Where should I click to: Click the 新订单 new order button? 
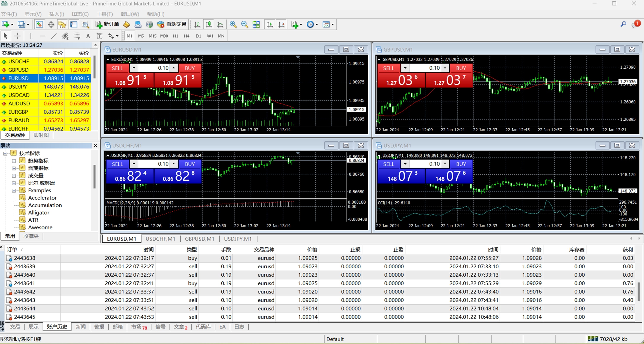pos(108,24)
